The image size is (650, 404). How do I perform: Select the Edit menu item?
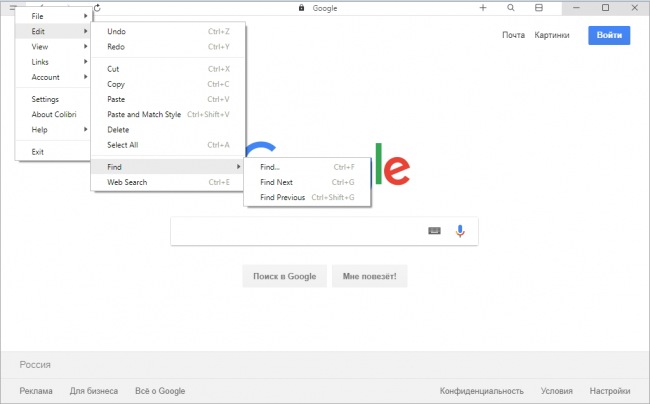click(53, 31)
